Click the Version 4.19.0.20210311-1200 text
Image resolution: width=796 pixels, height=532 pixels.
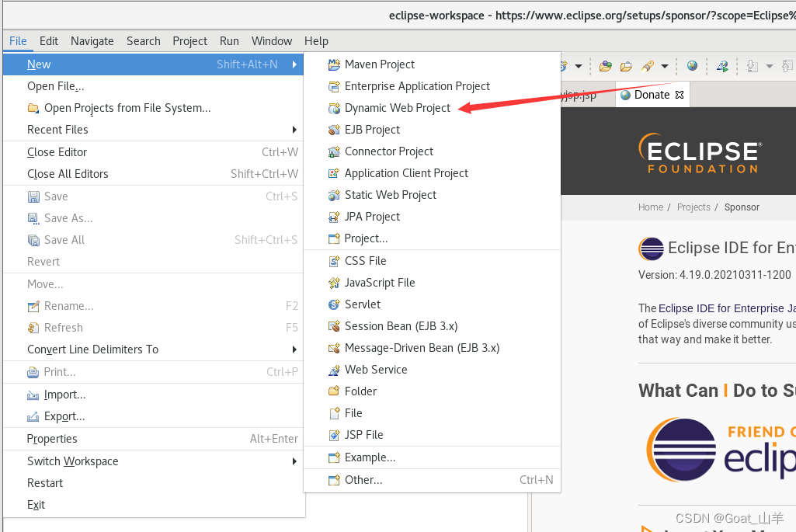714,275
